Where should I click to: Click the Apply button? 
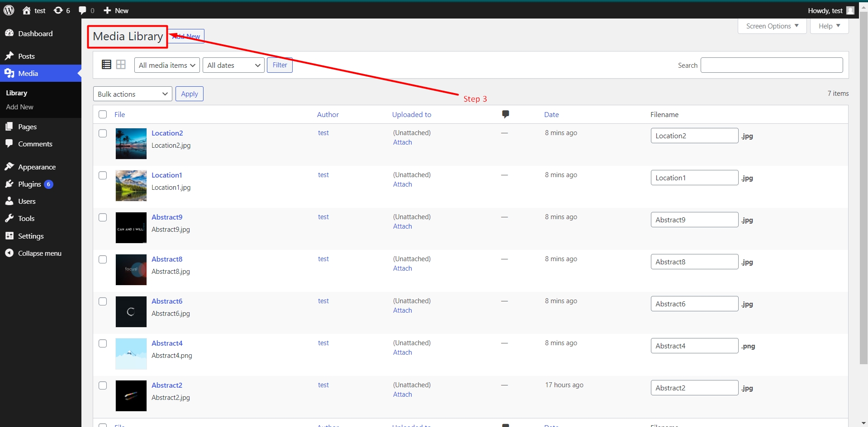190,94
